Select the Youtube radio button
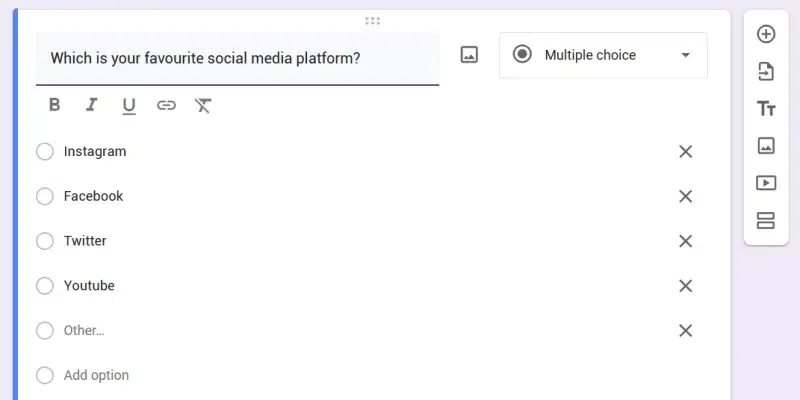800x400 pixels. 45,286
